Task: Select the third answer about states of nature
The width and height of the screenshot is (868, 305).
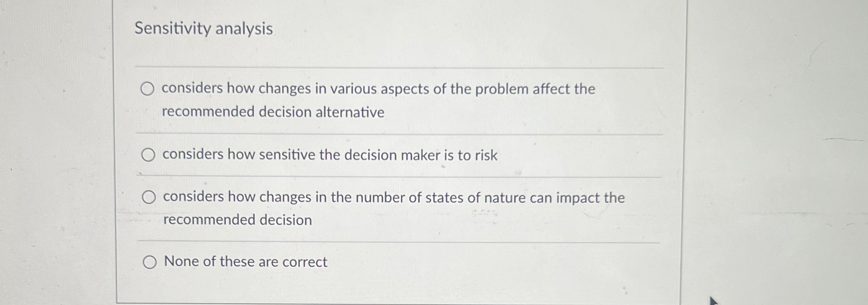Action: point(150,197)
